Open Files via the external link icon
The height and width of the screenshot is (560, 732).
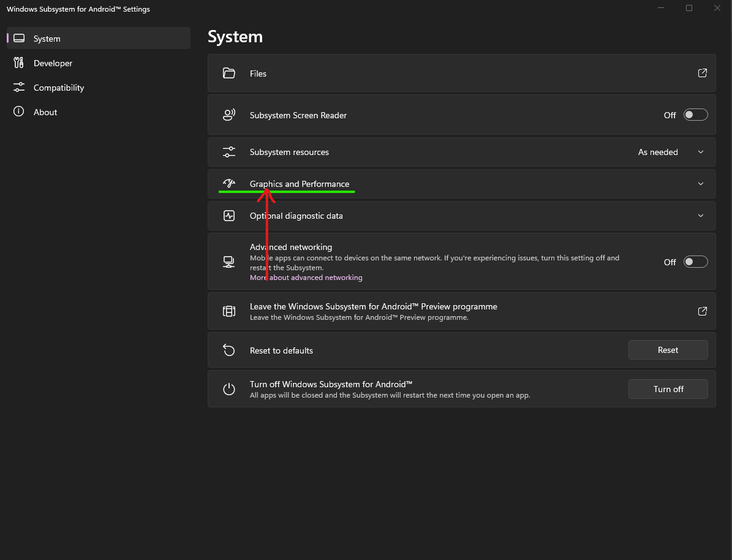[x=702, y=73]
